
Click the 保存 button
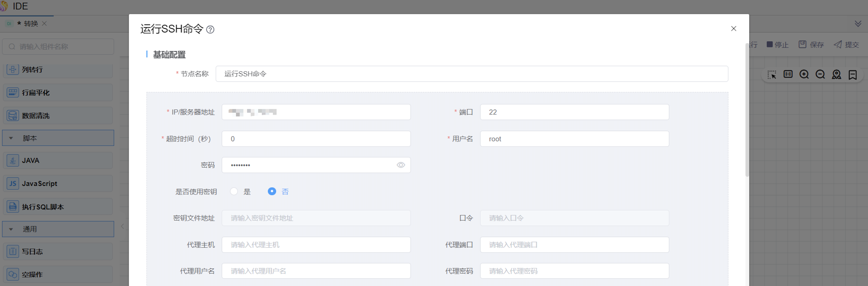pos(811,45)
